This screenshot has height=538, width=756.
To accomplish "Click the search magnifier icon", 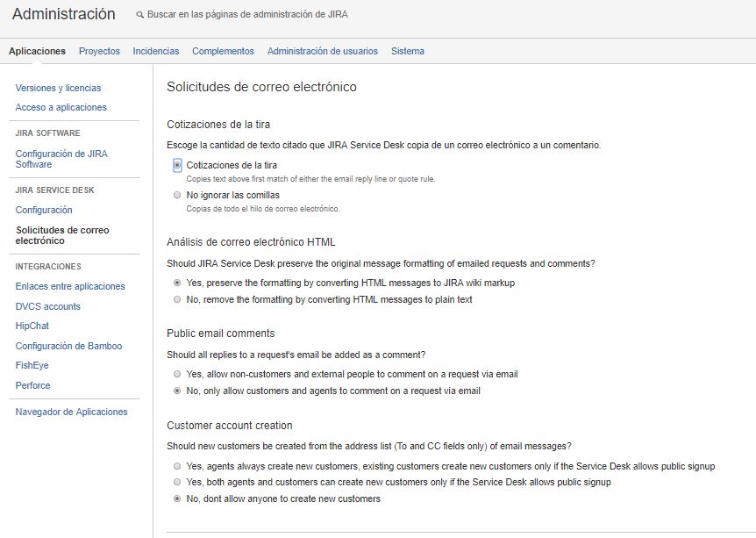I will [139, 15].
